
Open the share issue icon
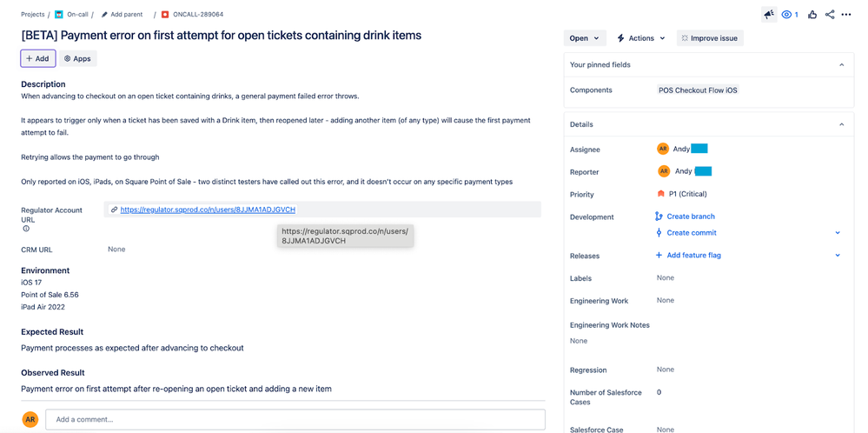click(830, 15)
